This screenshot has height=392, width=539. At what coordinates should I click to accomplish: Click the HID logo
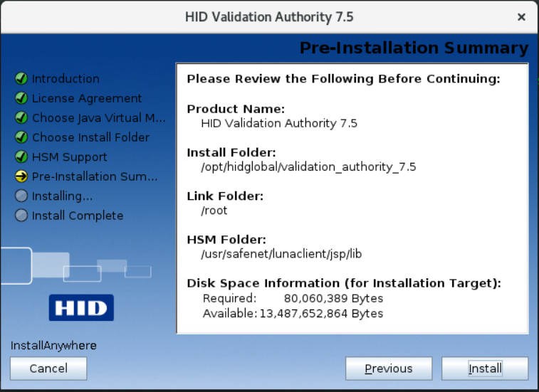81,307
